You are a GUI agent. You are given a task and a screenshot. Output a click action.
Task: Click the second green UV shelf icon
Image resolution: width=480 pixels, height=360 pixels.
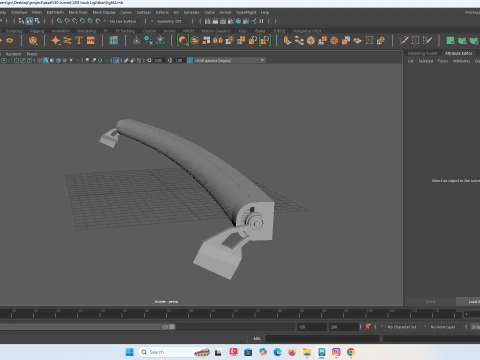click(462, 41)
